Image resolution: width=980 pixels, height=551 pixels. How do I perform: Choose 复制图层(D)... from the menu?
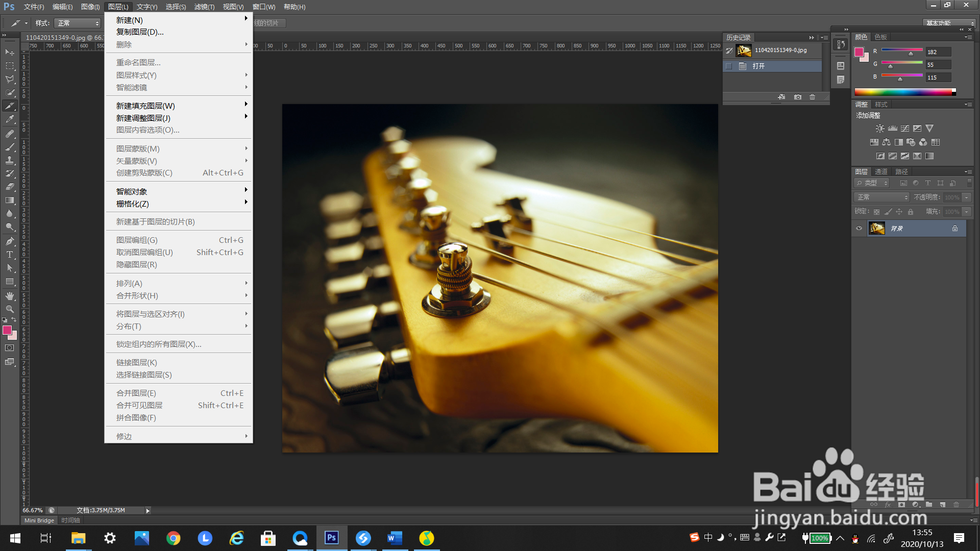140,32
